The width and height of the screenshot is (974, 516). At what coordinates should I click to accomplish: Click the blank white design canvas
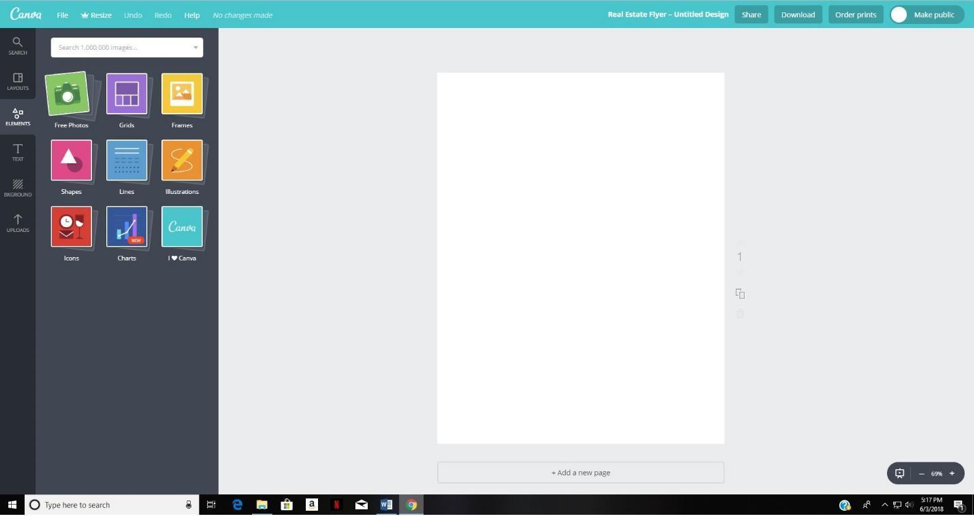click(x=580, y=258)
